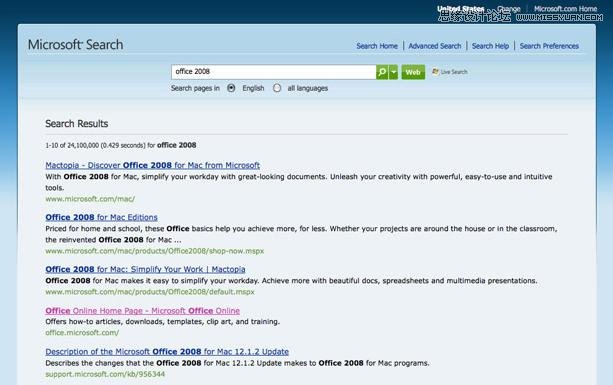Click the 1-10 of 24,100,000 results count
This screenshot has height=385, width=613.
click(x=121, y=145)
